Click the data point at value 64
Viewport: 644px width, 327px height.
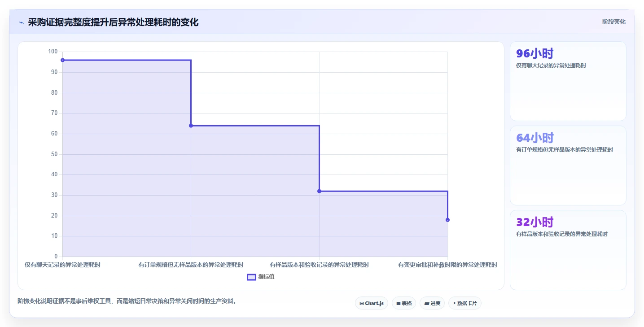[191, 126]
